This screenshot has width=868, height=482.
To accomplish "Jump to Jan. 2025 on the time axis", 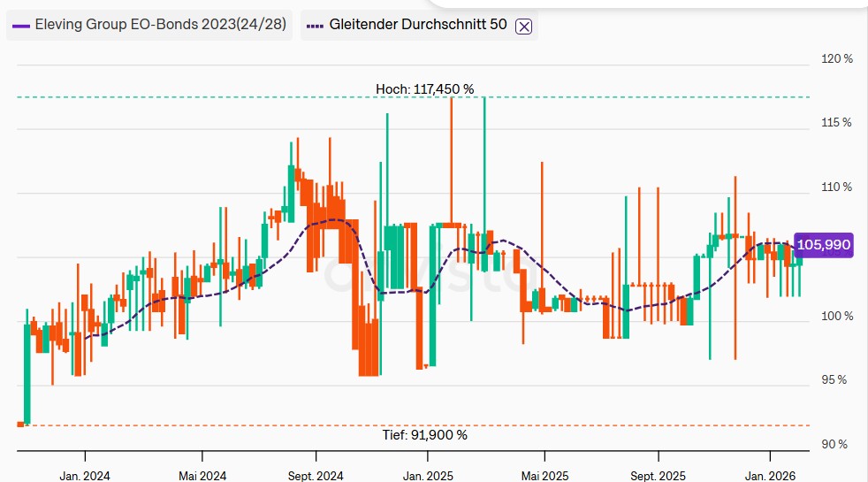I will coord(428,476).
